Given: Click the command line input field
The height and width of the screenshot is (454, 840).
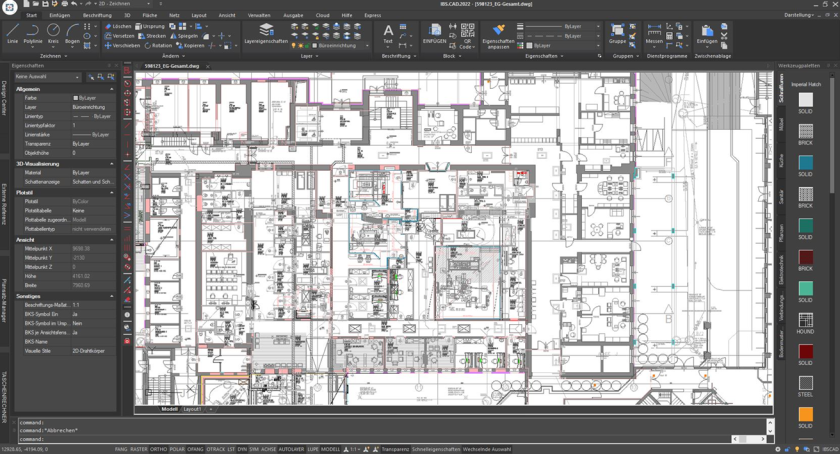Looking at the screenshot, I should [375, 439].
